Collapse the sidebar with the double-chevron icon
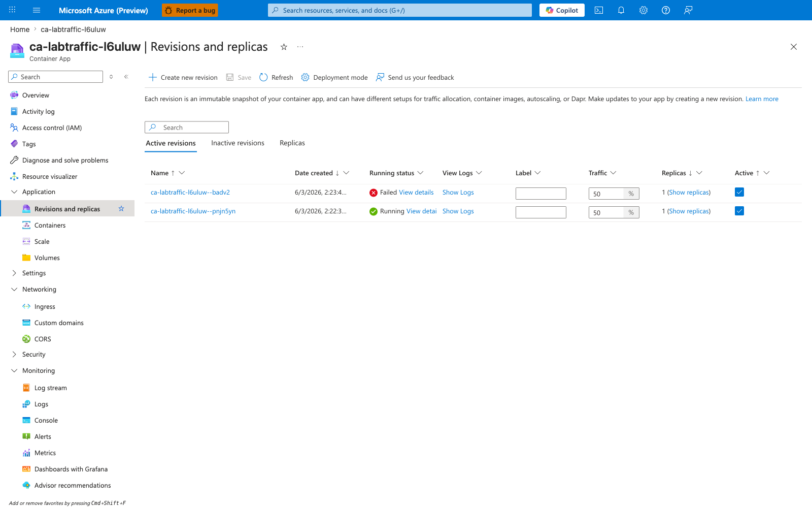The height and width of the screenshot is (508, 812). [126, 77]
